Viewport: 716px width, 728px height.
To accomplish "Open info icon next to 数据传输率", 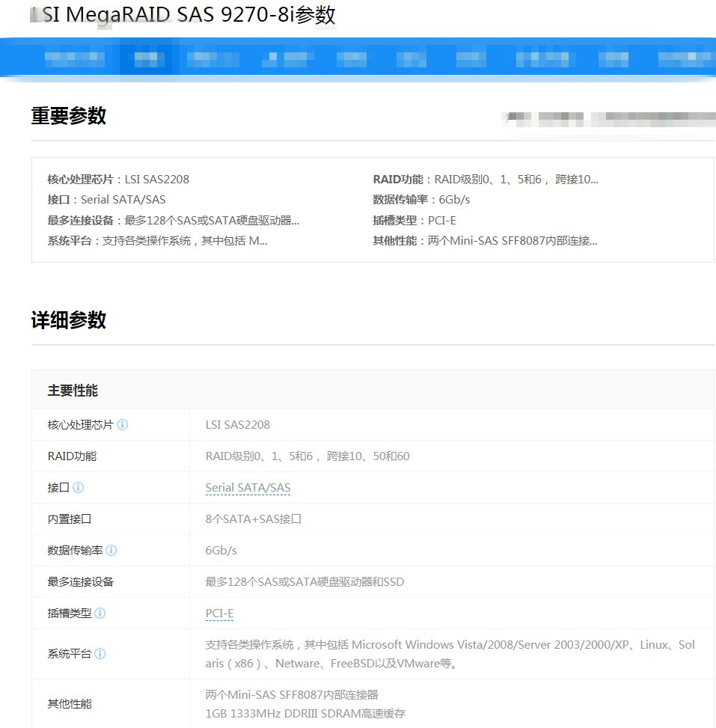I will click(111, 551).
